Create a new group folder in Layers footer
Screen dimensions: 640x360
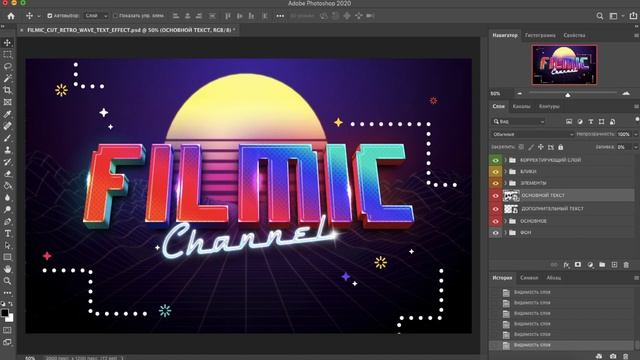pyautogui.click(x=602, y=265)
